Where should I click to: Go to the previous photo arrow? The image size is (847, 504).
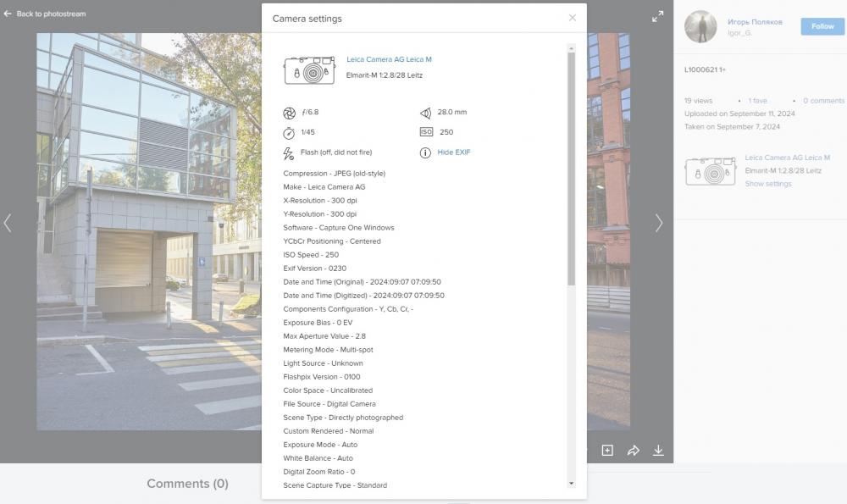tap(8, 223)
